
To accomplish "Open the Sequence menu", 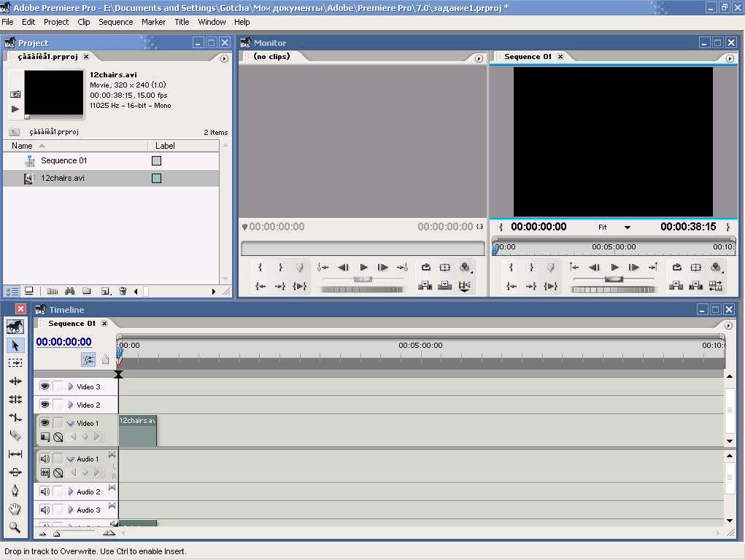I will coord(115,22).
